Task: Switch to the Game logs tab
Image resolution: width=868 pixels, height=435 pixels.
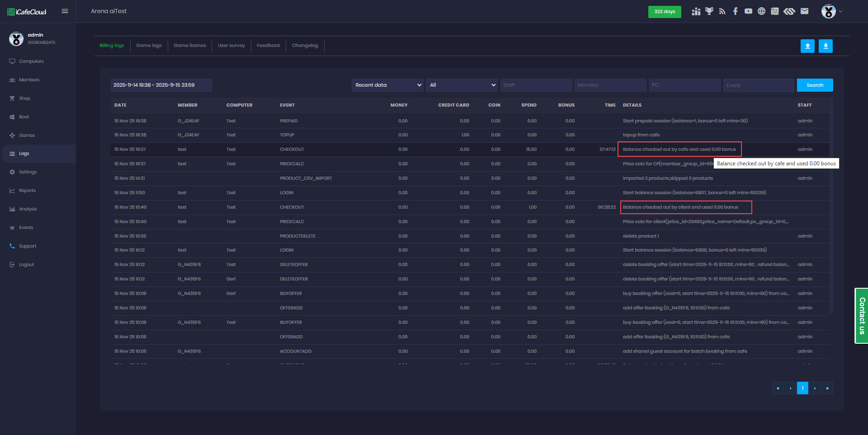Action: 149,46
